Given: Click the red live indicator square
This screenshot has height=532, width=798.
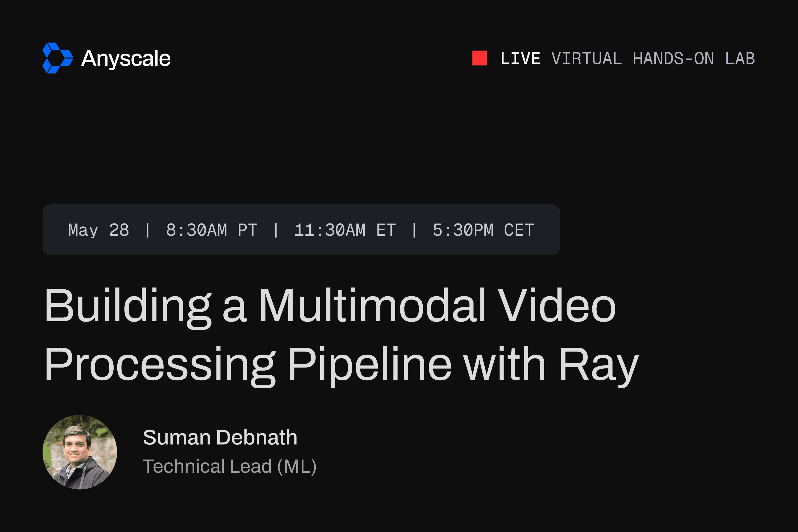Looking at the screenshot, I should [x=480, y=58].
